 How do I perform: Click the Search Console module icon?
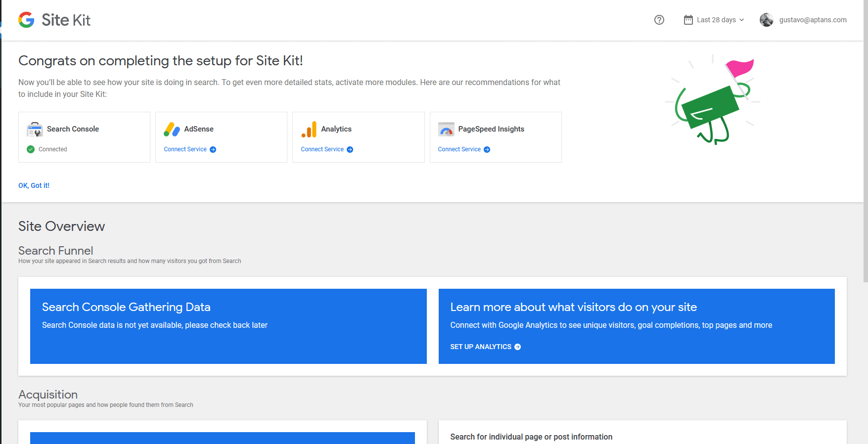click(x=35, y=130)
